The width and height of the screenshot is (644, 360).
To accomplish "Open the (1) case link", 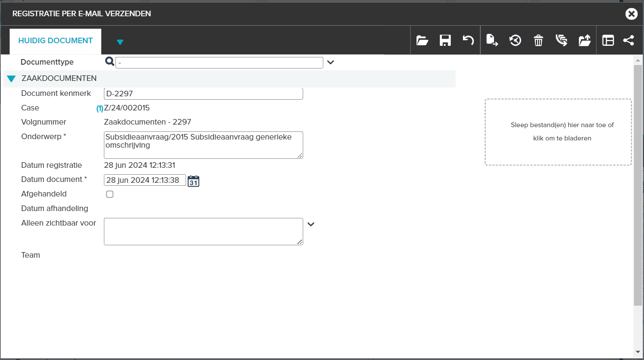I will point(100,108).
